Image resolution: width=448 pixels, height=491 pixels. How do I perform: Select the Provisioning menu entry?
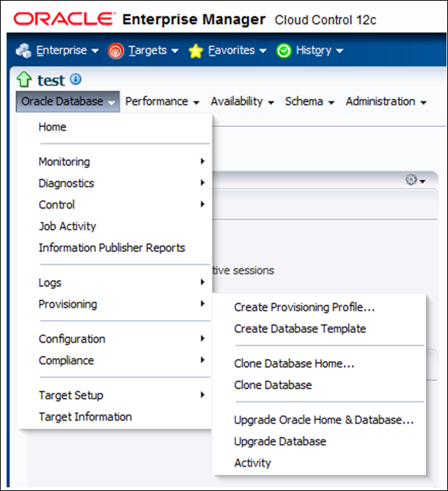[115, 304]
